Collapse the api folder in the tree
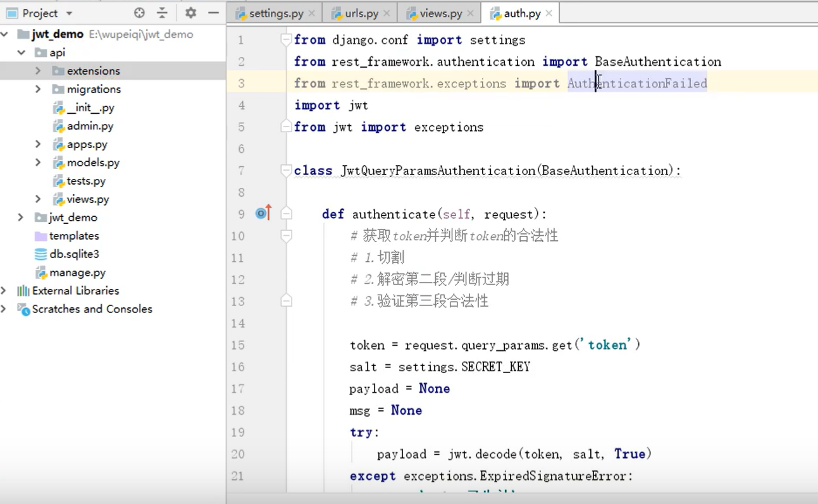 tap(22, 52)
